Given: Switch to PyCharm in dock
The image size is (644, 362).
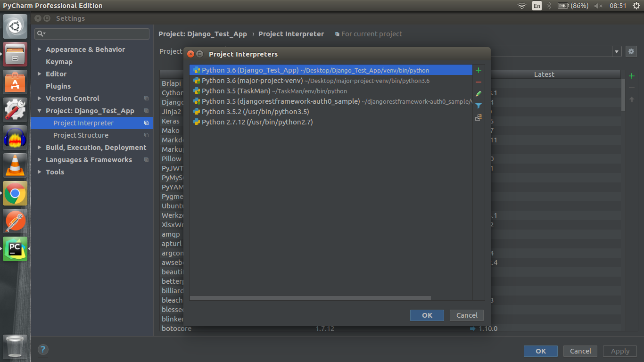Looking at the screenshot, I should [x=15, y=249].
